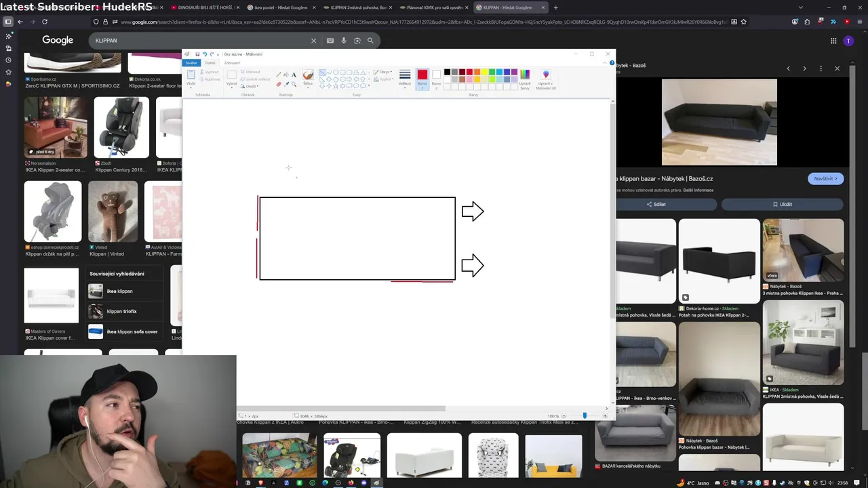Open the Štětce brushes tool in Paint

[x=308, y=79]
